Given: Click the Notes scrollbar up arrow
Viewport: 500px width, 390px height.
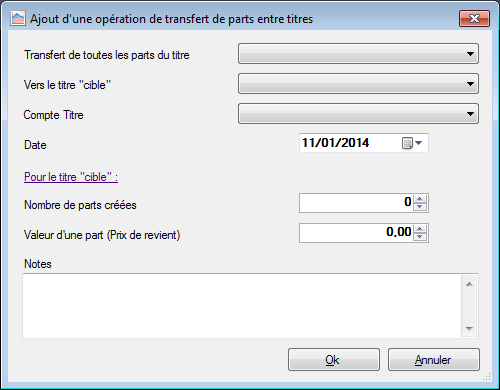Looking at the screenshot, I should [469, 284].
